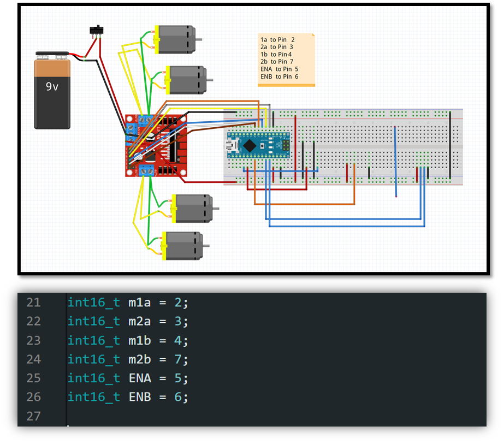Click code line 'int16_t m2a = 3;'

(x=128, y=321)
